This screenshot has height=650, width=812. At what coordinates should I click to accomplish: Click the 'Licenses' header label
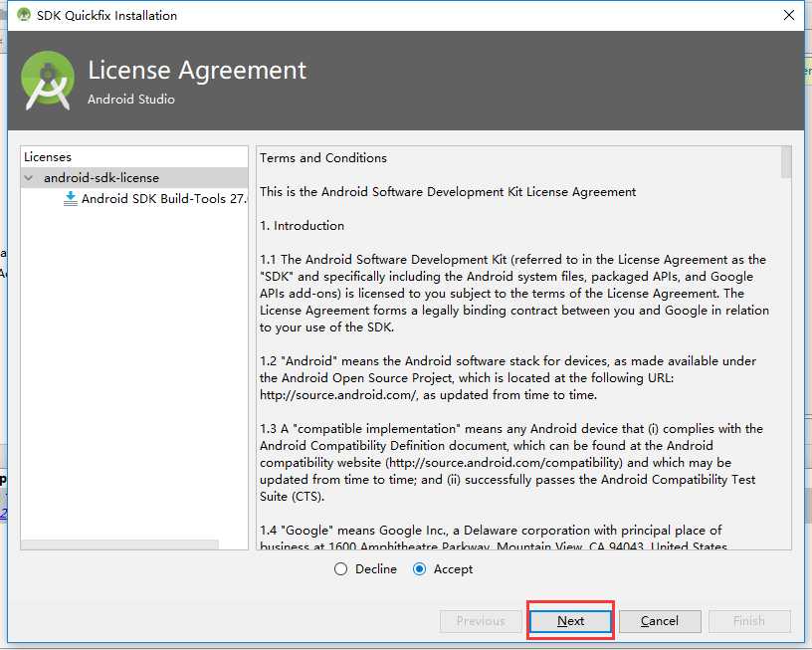tap(48, 157)
